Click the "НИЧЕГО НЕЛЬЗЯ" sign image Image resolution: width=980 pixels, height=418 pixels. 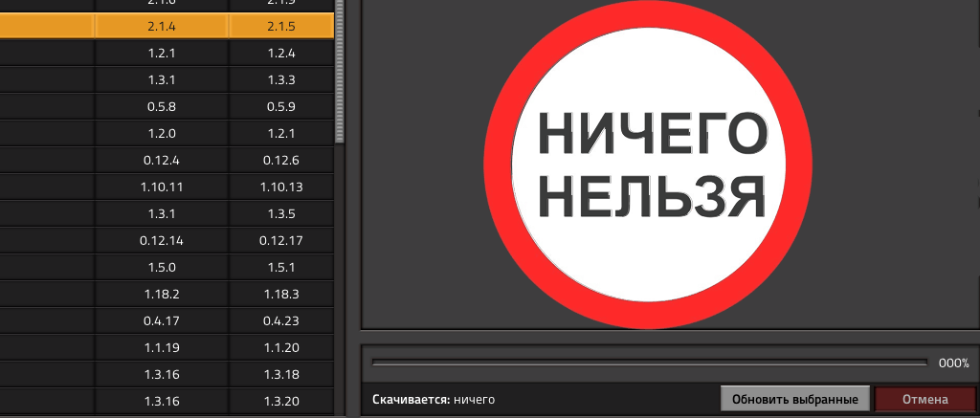(649, 163)
